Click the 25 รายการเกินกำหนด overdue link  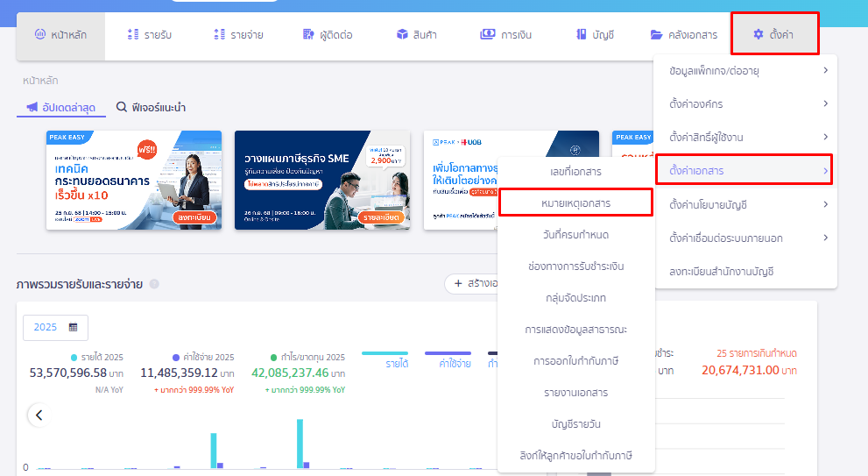coord(757,353)
